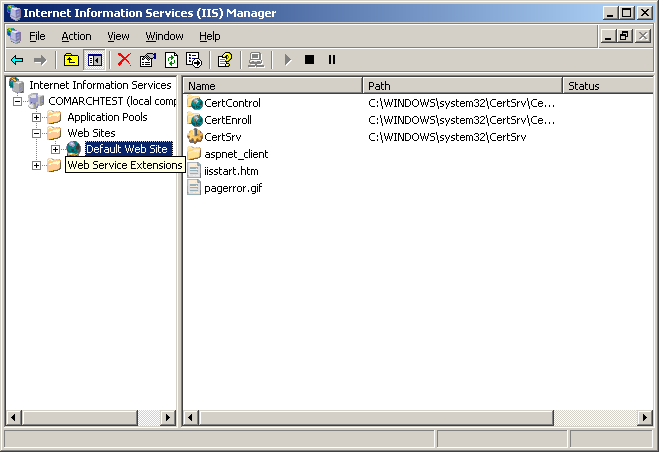Sort list by Status column header
This screenshot has height=452, width=659.
[608, 86]
